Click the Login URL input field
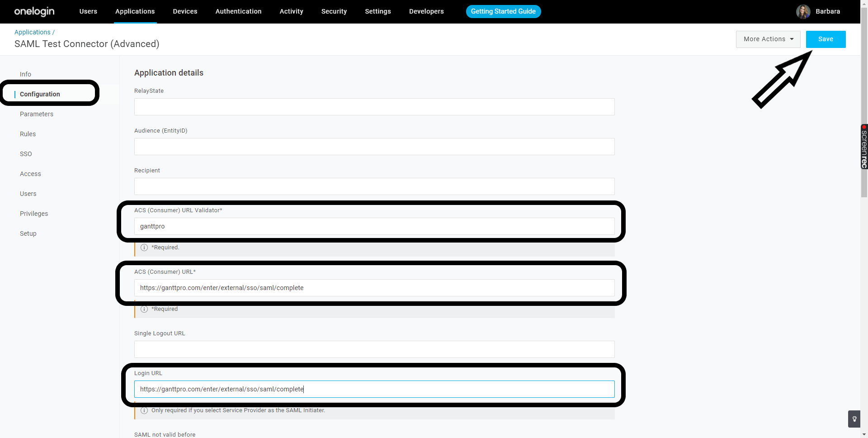 (374, 389)
